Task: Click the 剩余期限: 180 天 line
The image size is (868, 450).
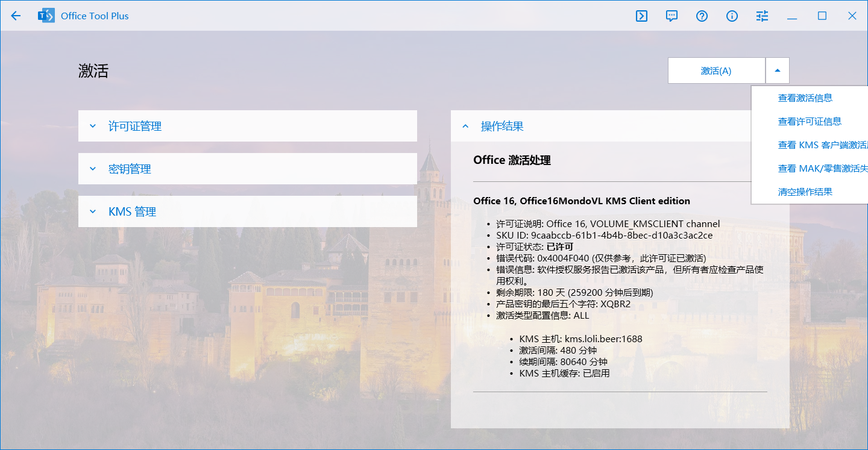Action: coord(574,293)
